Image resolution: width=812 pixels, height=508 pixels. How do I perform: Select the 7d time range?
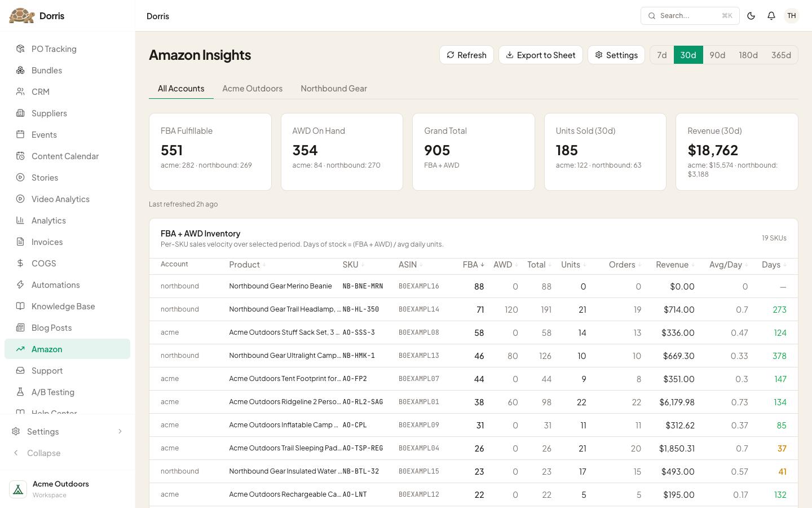(662, 55)
